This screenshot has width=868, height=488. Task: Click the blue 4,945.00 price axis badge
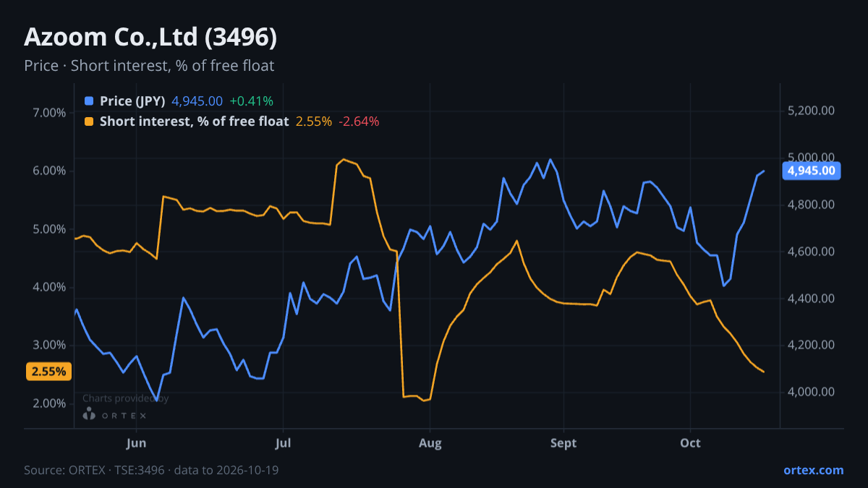point(812,171)
